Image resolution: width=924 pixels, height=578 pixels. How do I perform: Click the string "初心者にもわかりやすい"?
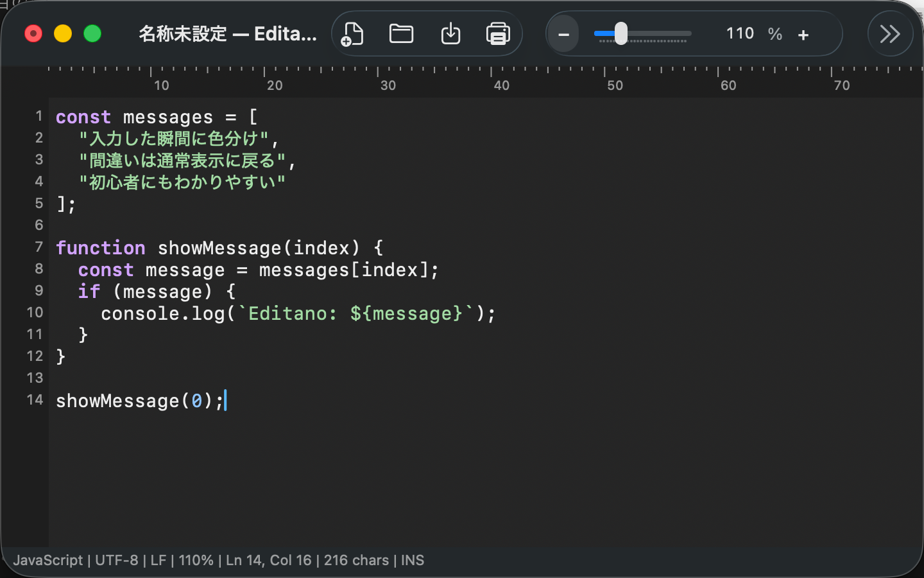pos(182,182)
